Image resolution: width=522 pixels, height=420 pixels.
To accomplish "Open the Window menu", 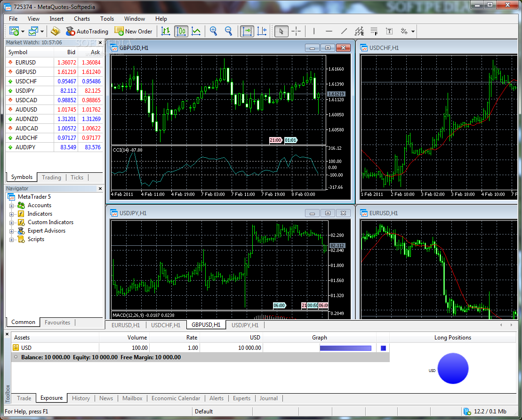I will coord(135,19).
